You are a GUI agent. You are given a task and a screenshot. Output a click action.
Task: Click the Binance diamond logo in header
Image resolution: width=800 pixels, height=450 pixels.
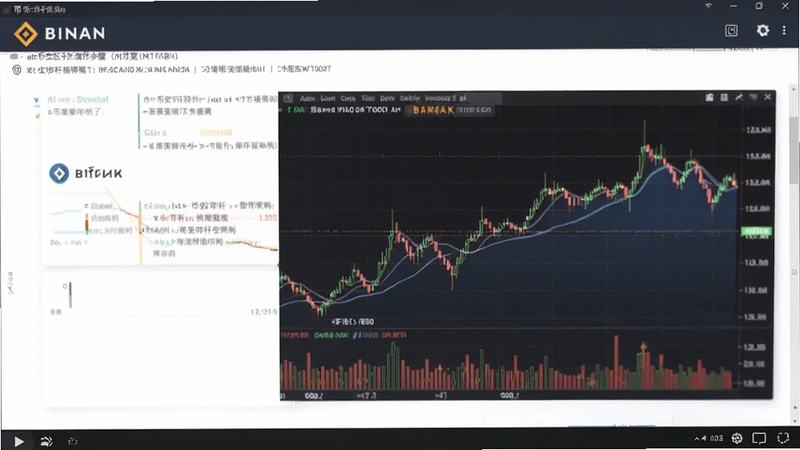point(26,34)
